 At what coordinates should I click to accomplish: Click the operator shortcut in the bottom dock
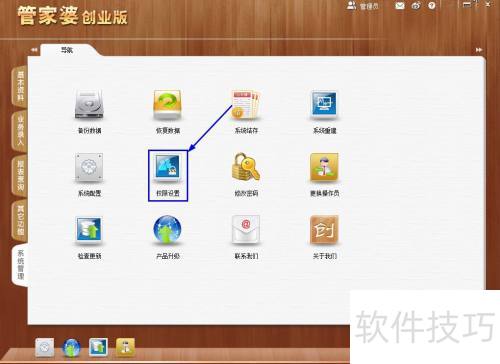[x=125, y=347]
